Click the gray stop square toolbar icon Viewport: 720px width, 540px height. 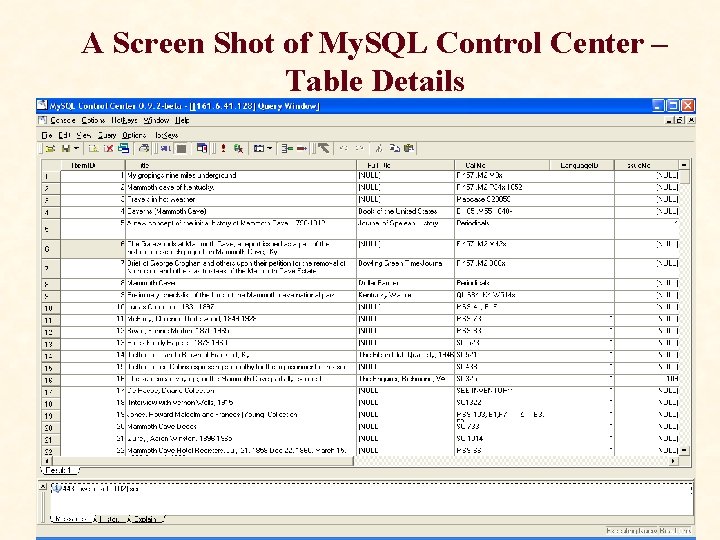(x=182, y=148)
